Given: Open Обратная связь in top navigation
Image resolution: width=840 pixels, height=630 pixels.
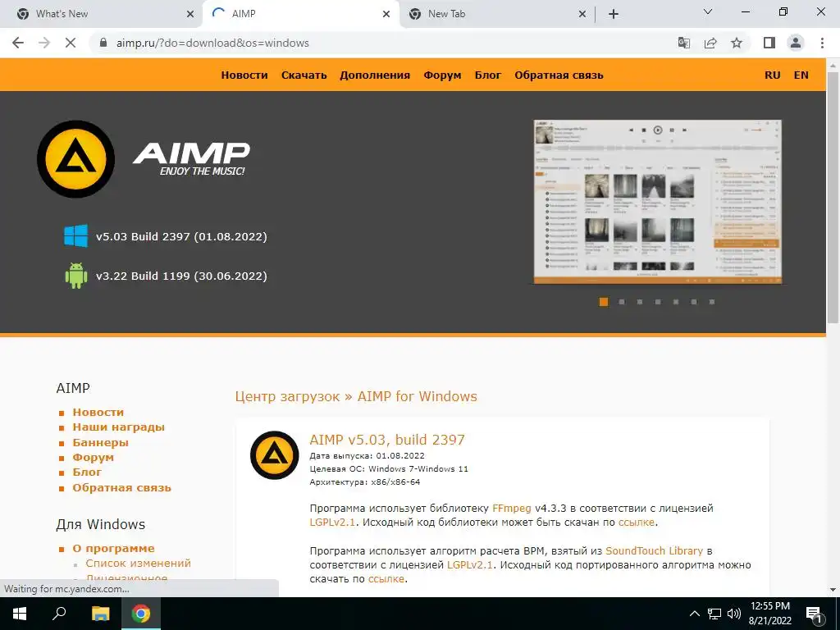Looking at the screenshot, I should click(559, 75).
